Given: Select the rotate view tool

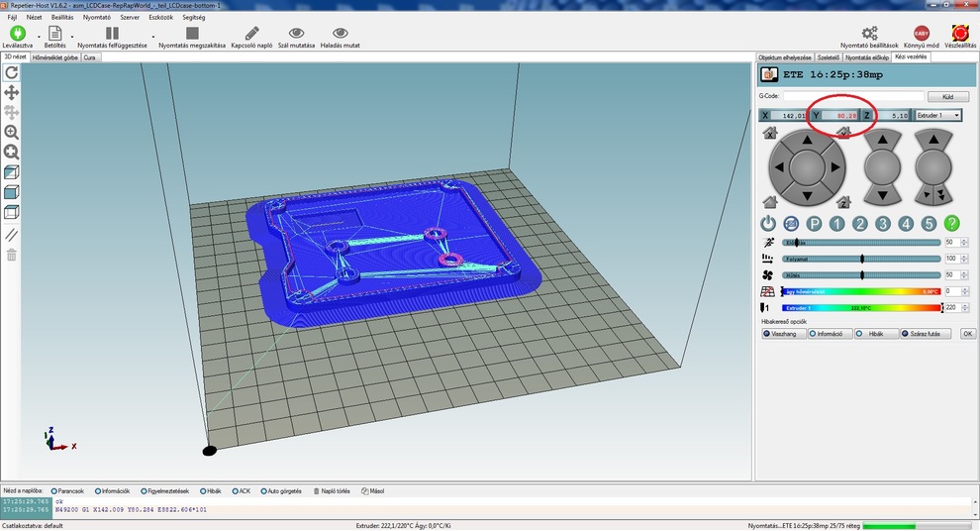Looking at the screenshot, I should click(12, 72).
